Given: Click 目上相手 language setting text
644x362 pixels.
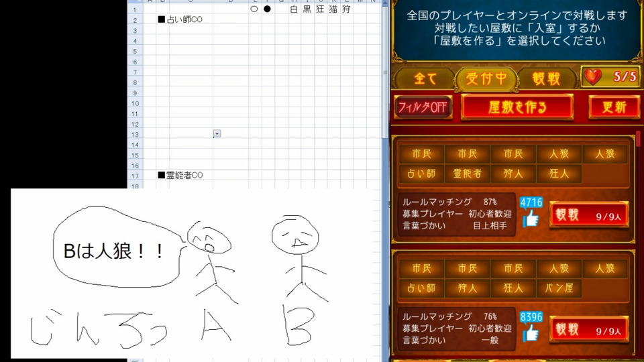Looking at the screenshot, I should pyautogui.click(x=490, y=225).
